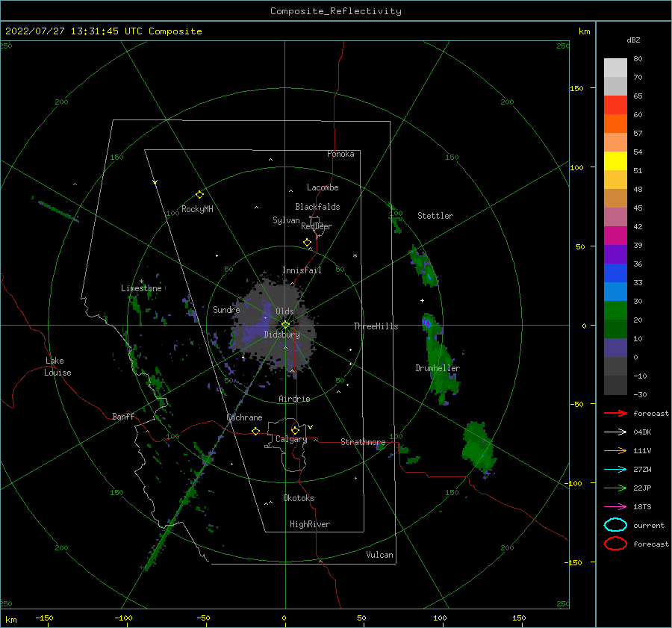The image size is (672, 628).
Task: Click the purple 39-36 dBZ color band
Action: point(615,255)
